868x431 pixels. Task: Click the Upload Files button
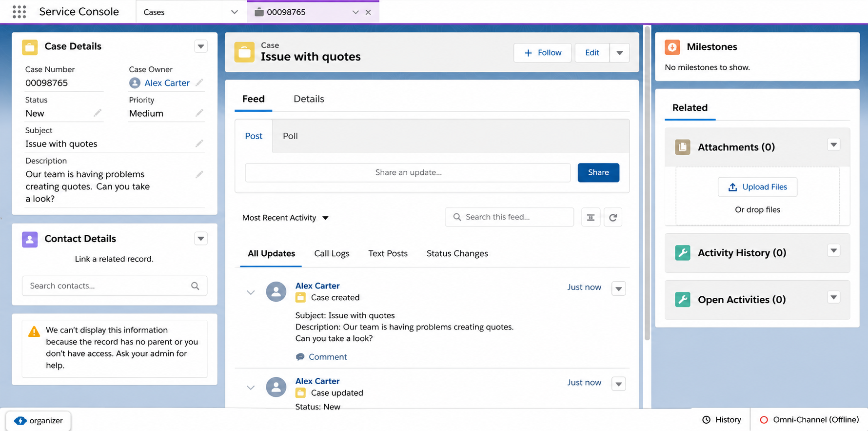[757, 187]
